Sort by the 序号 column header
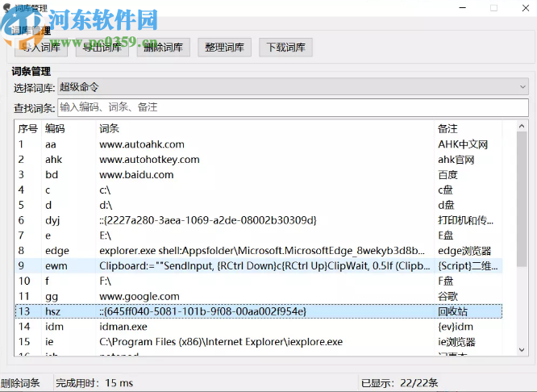 (28, 128)
